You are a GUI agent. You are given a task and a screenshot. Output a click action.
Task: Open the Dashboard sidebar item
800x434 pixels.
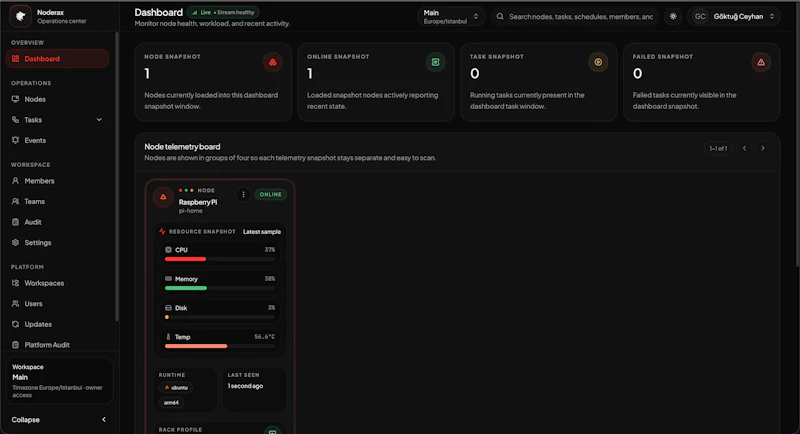[57, 59]
